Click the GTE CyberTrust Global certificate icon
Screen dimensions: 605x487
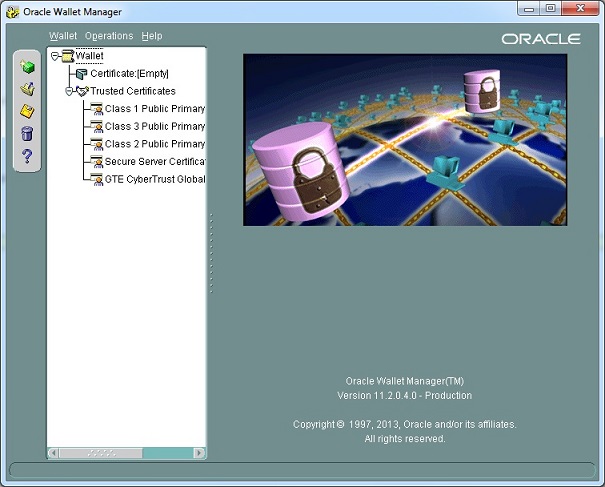[x=96, y=179]
